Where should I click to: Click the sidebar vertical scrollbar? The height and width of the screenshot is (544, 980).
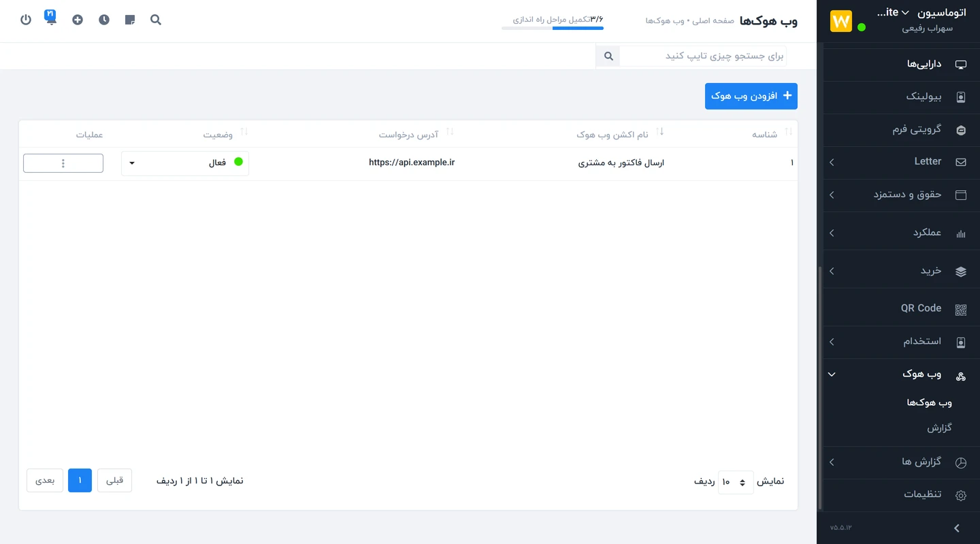tap(820, 388)
